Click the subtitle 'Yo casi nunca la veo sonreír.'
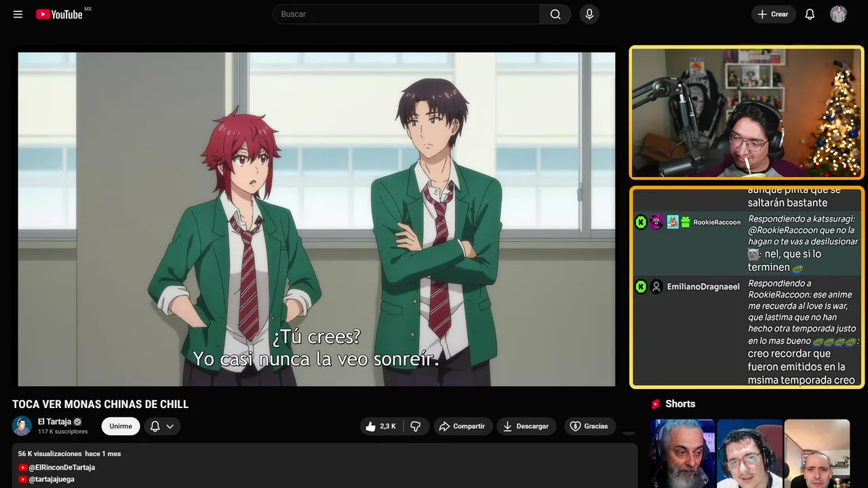 click(316, 359)
